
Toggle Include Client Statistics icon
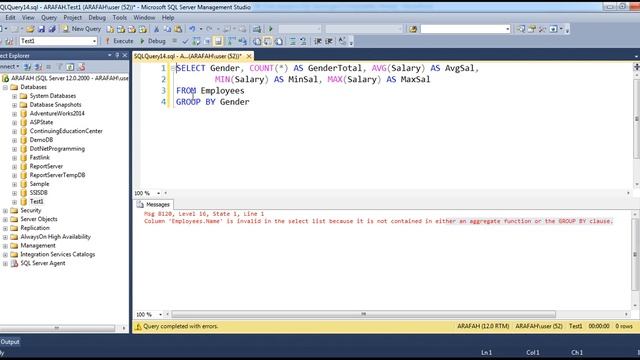click(242, 41)
